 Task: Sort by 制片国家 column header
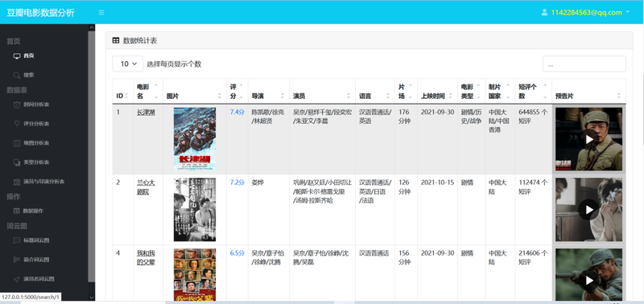coord(500,91)
